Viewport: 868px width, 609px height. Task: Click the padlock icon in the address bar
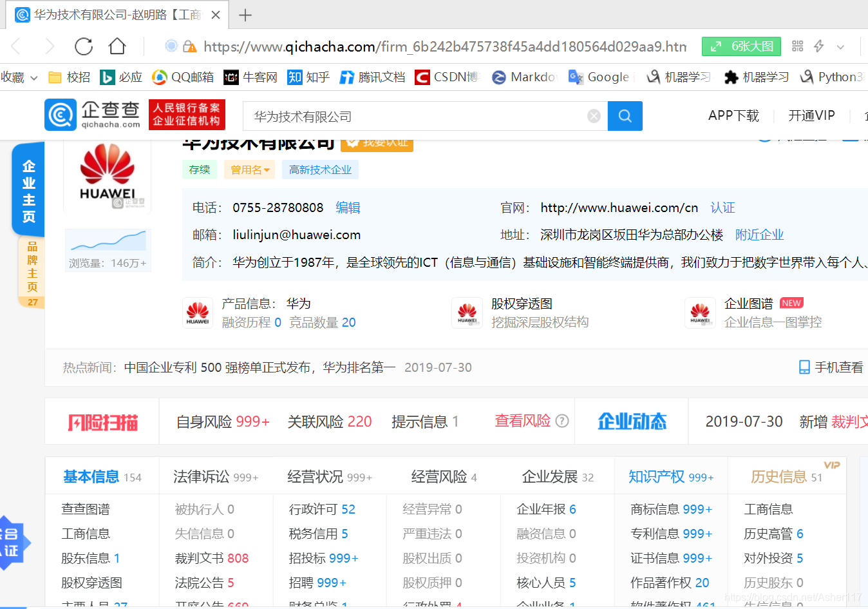[x=191, y=46]
